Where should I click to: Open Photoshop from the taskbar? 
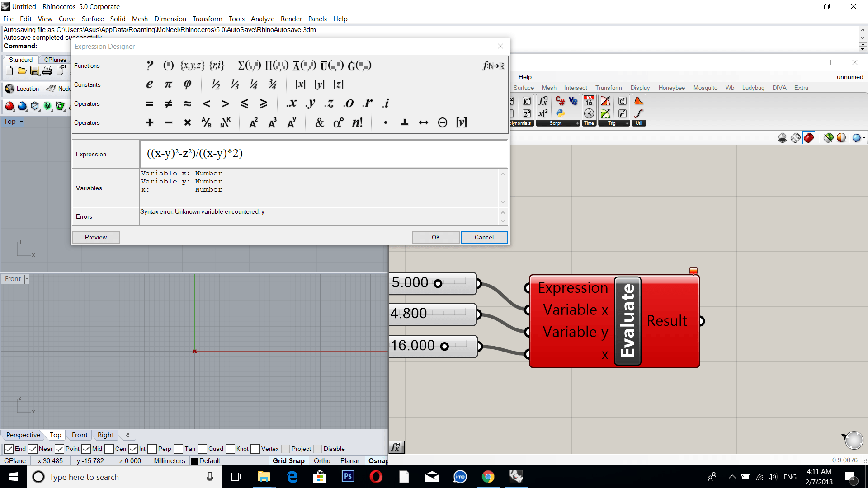348,477
